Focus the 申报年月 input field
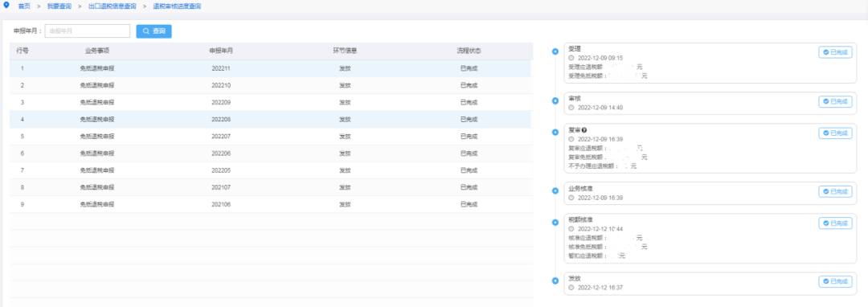 (88, 31)
